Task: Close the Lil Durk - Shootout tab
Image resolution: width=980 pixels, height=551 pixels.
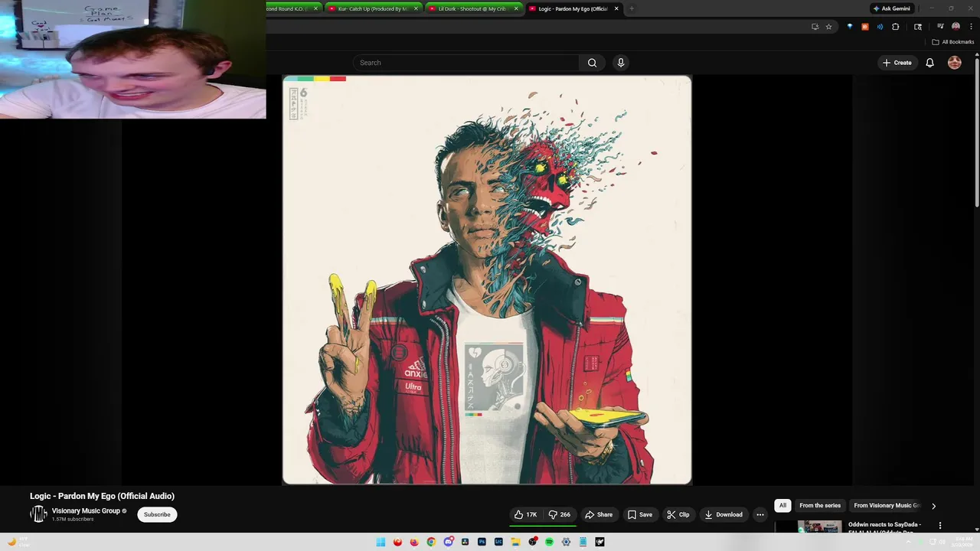Action: pos(516,8)
